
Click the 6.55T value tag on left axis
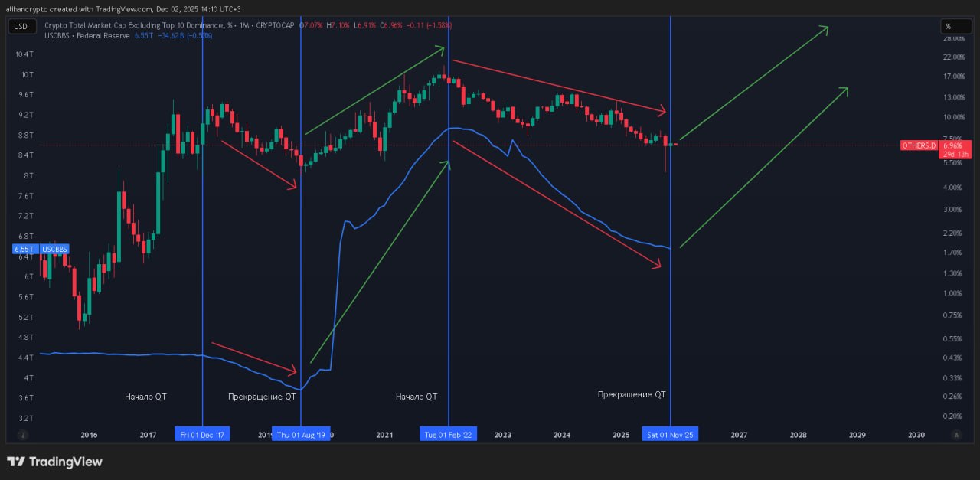tap(24, 250)
